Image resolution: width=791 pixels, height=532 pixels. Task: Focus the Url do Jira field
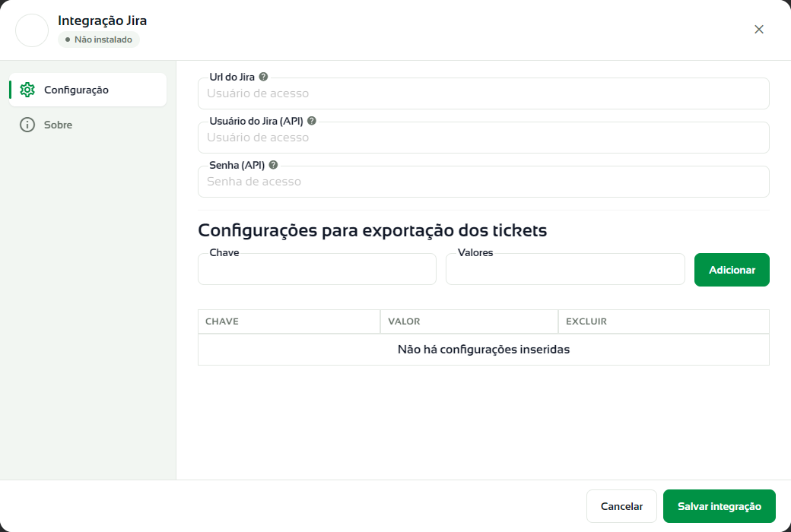tap(483, 93)
